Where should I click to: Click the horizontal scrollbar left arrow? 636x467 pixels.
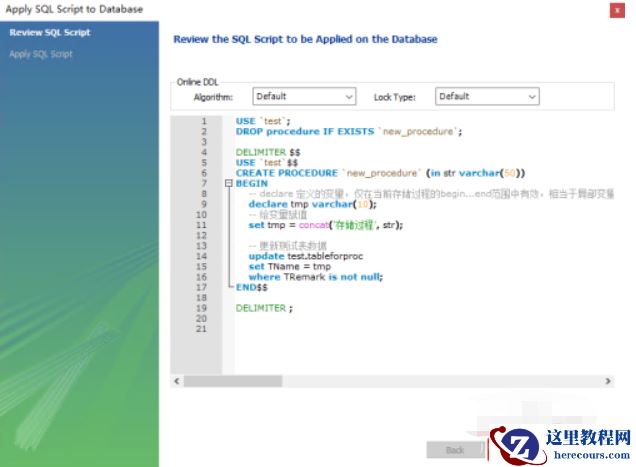click(x=177, y=381)
